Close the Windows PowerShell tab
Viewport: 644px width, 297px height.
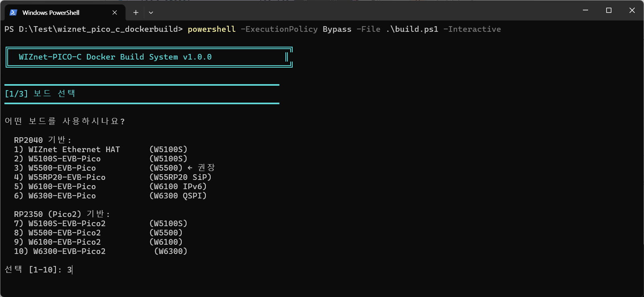(x=115, y=12)
